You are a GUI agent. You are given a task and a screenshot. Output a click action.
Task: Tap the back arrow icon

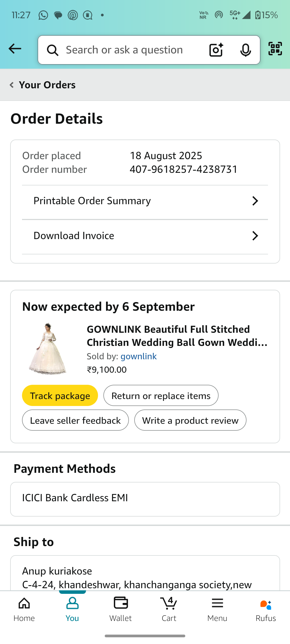click(x=15, y=49)
